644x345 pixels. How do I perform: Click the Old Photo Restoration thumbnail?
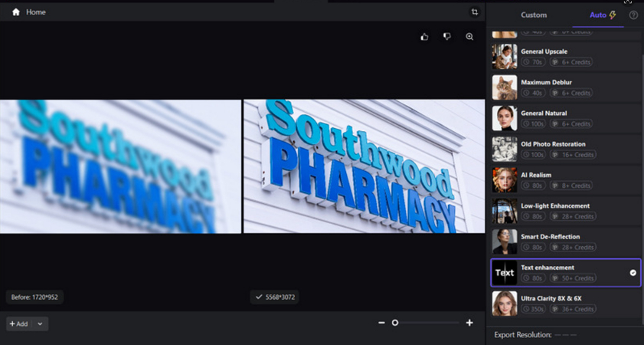(x=505, y=149)
